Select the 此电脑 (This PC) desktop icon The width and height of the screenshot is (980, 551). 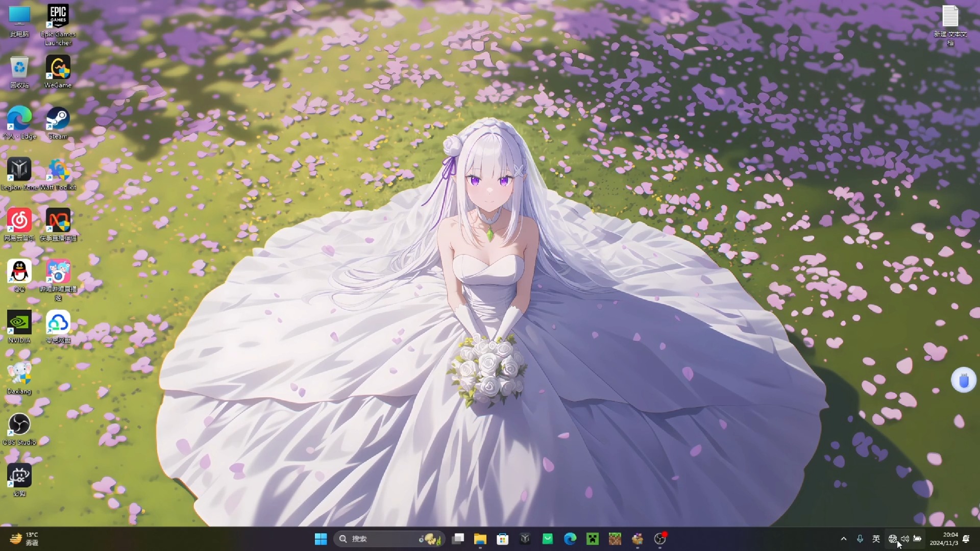pos(19,21)
